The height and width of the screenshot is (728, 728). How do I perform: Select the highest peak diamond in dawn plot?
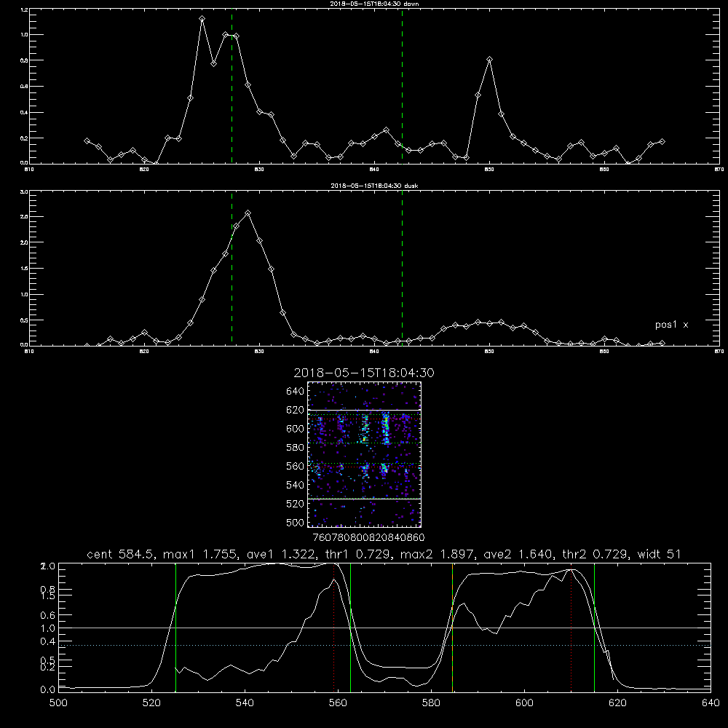202,19
